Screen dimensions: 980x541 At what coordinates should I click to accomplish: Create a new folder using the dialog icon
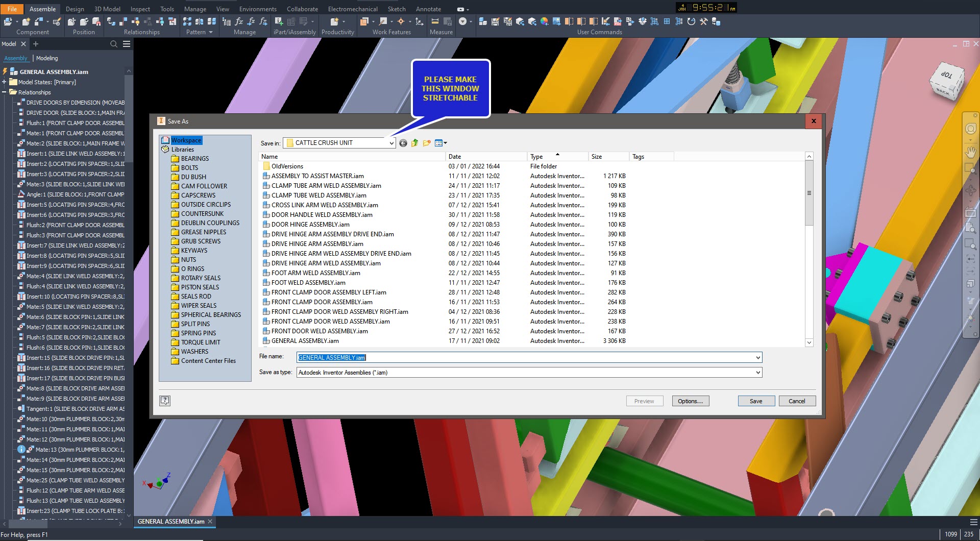pos(427,143)
